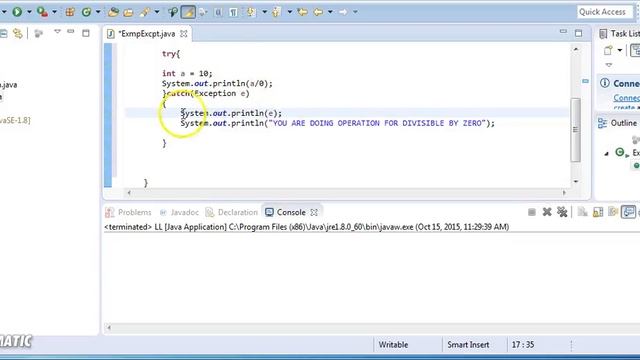Switch to the Problems tab
This screenshot has width=640, height=360.
[128, 212]
